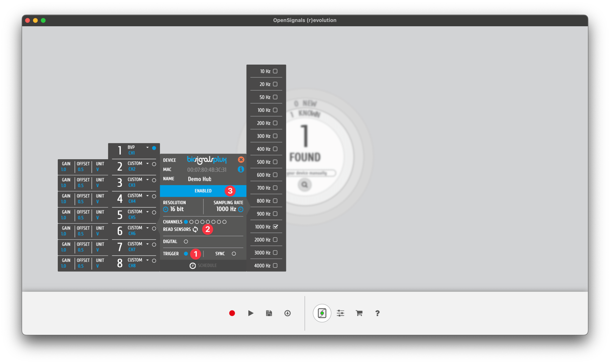The height and width of the screenshot is (364, 610).
Task: Refresh sensors with the Read Sensors icon
Action: click(x=195, y=229)
